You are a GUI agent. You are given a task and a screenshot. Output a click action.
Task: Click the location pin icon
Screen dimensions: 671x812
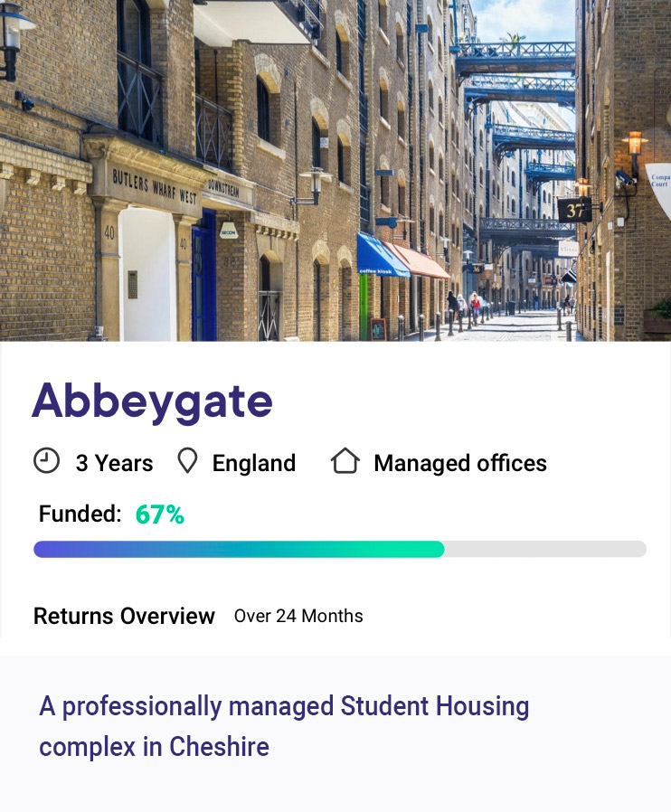point(187,462)
